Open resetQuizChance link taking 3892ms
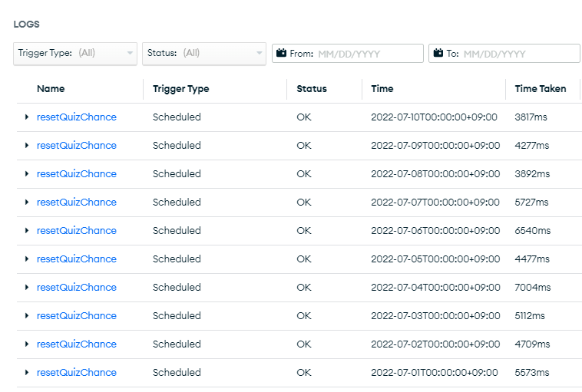Viewport: 582px width, 392px height. 77,173
